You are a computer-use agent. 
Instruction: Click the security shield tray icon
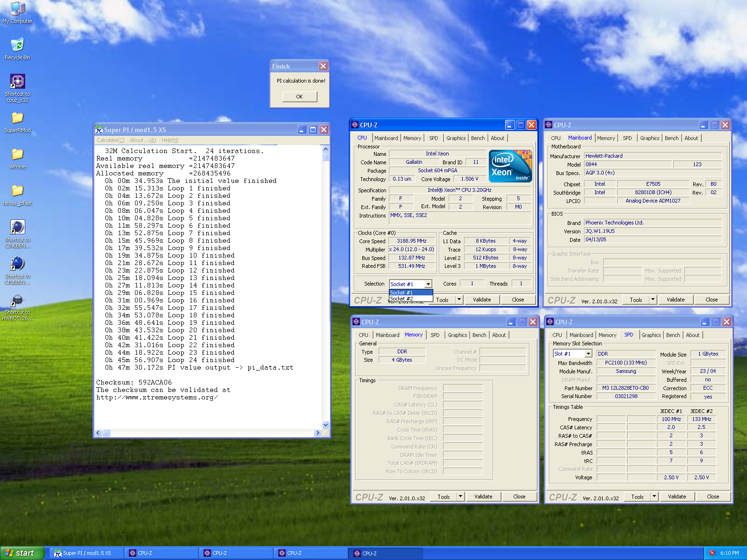[712, 553]
